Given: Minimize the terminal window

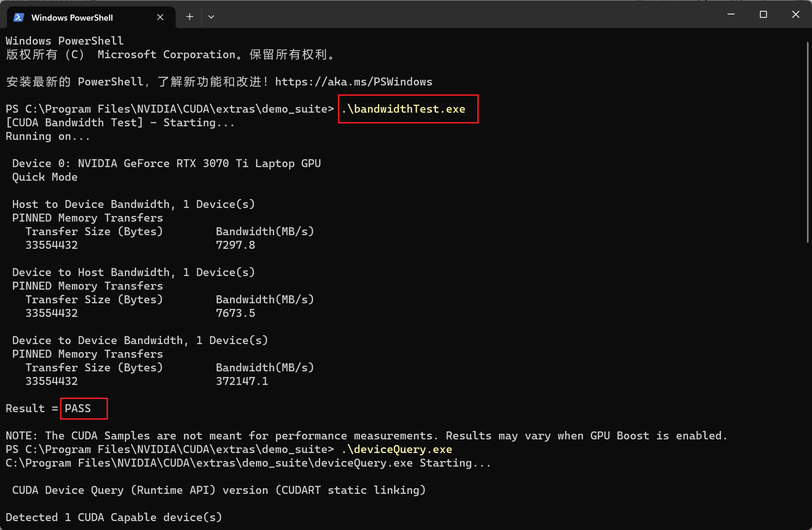Looking at the screenshot, I should pyautogui.click(x=731, y=15).
